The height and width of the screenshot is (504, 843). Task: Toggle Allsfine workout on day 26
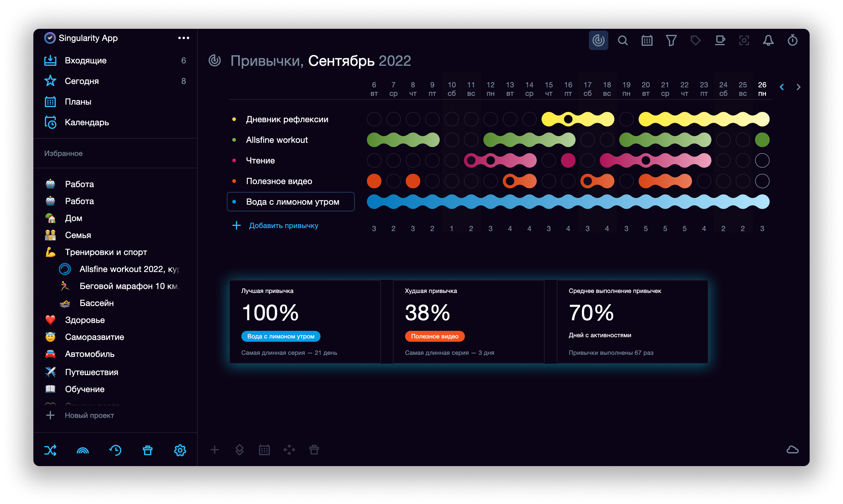762,140
